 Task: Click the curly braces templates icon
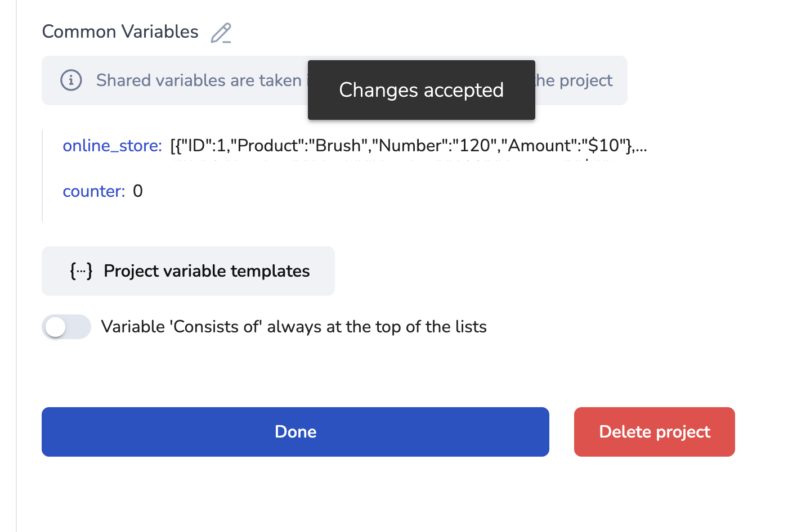pos(81,271)
